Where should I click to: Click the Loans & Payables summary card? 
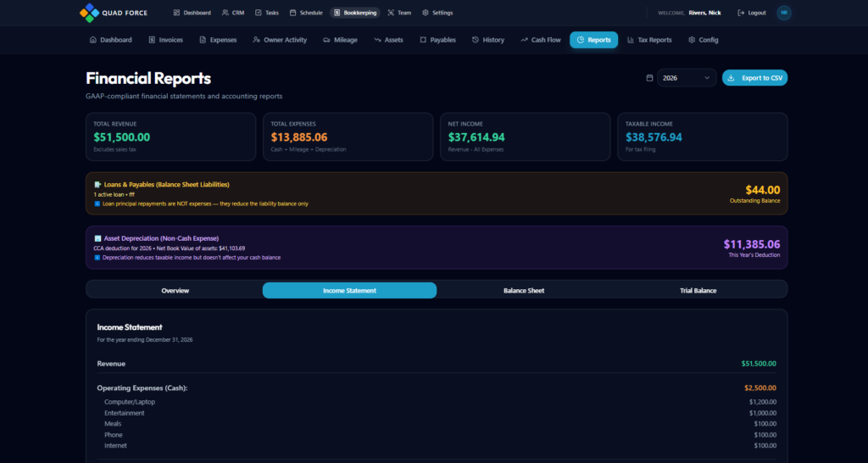click(437, 193)
